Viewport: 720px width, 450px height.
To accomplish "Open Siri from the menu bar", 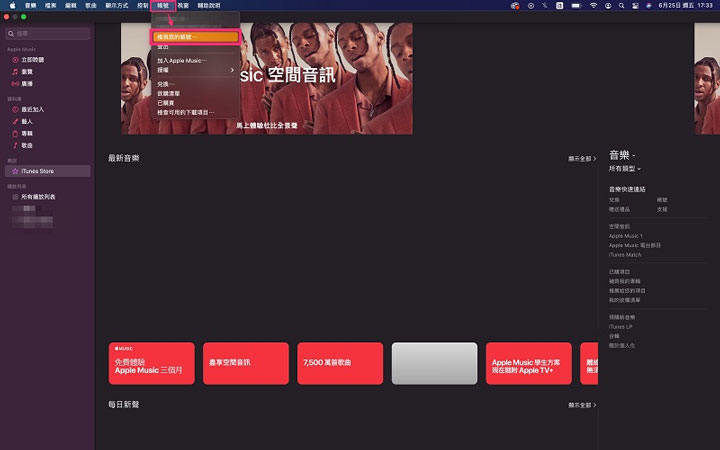I will pyautogui.click(x=649, y=6).
